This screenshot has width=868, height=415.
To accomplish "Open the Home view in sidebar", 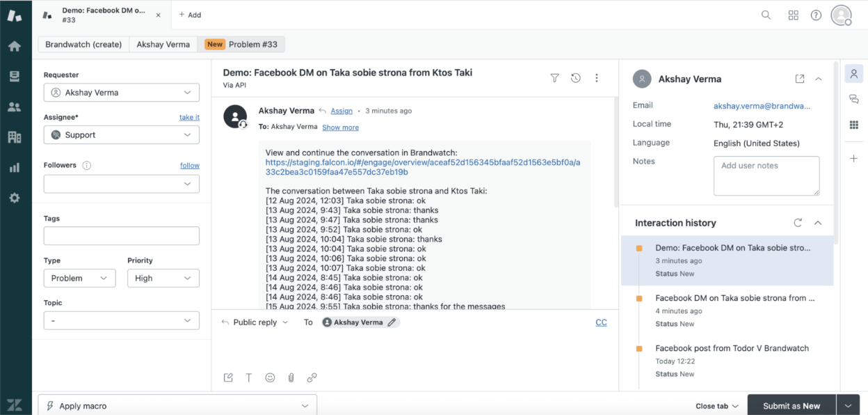I will (15, 47).
